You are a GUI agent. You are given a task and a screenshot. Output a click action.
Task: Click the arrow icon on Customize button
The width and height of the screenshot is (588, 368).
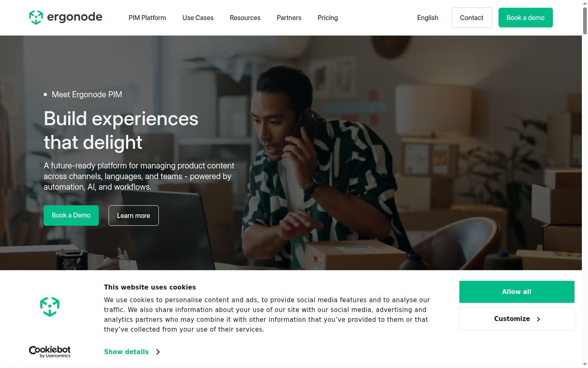[x=538, y=319]
